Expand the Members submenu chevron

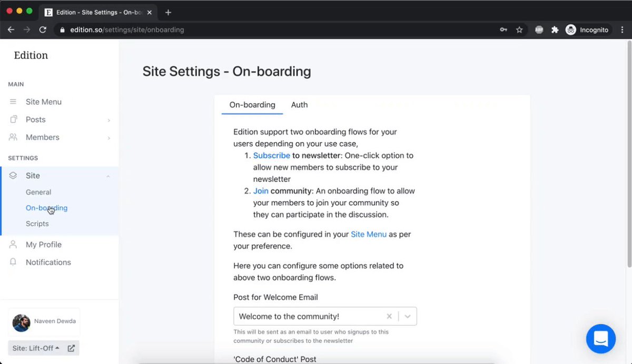point(108,138)
